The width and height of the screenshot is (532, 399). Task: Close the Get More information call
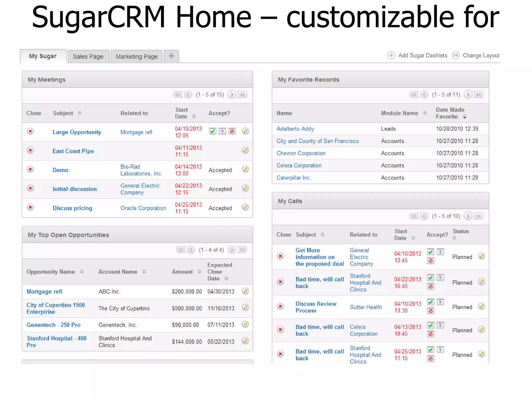[x=281, y=256]
